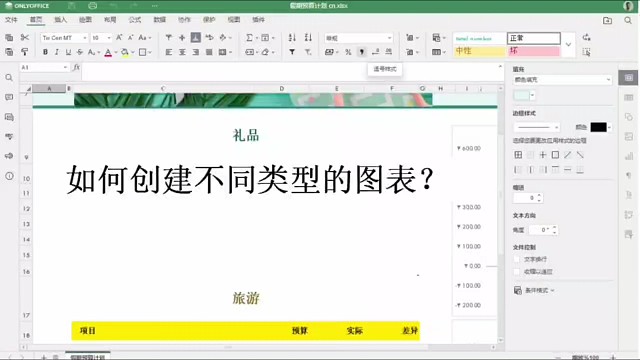This screenshot has height=360, width=640.
Task: Sort descending
Action: click(x=308, y=38)
